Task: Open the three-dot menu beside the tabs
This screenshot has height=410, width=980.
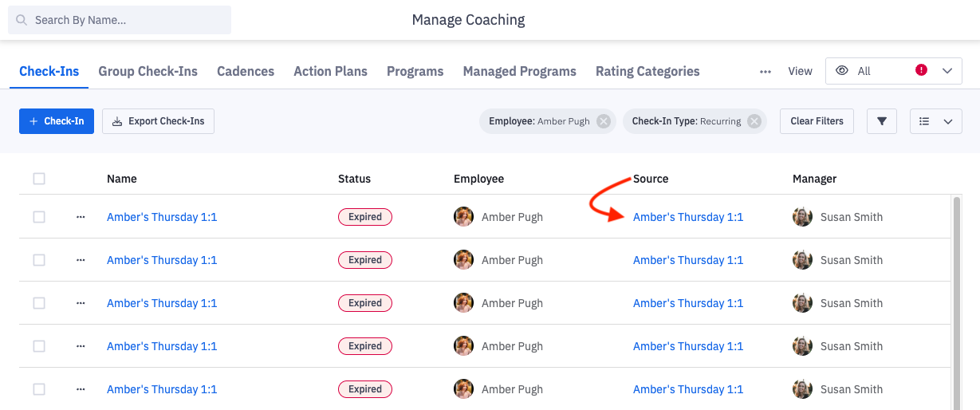Action: (x=766, y=72)
